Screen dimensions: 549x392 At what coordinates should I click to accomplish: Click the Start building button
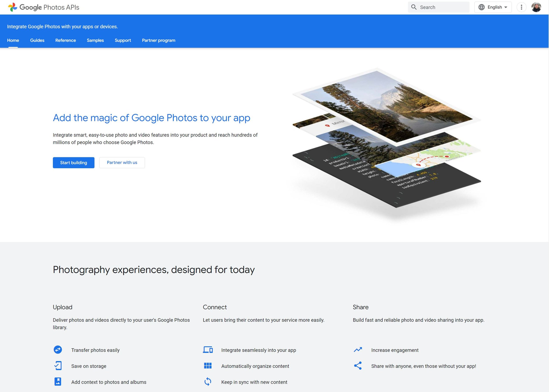74,163
